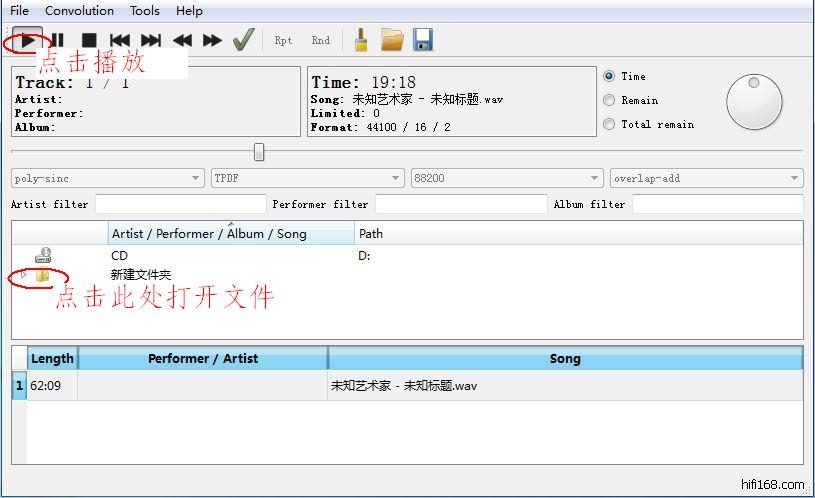Skip to previous track icon
Image resolution: width=815 pixels, height=498 pixels.
point(120,40)
